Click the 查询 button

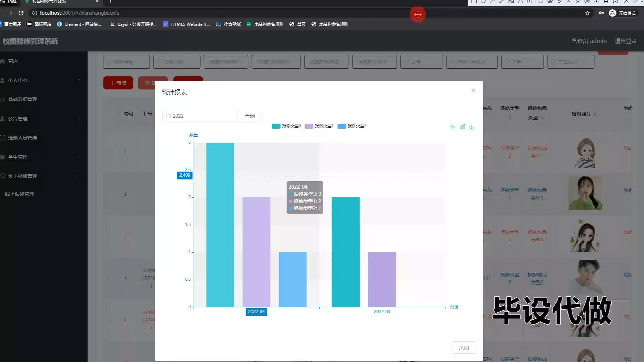(250, 116)
